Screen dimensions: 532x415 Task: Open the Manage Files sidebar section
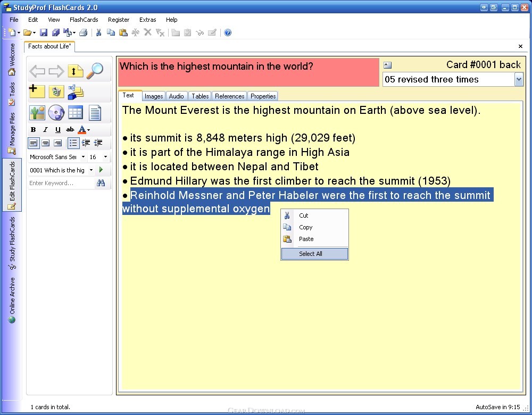12,134
